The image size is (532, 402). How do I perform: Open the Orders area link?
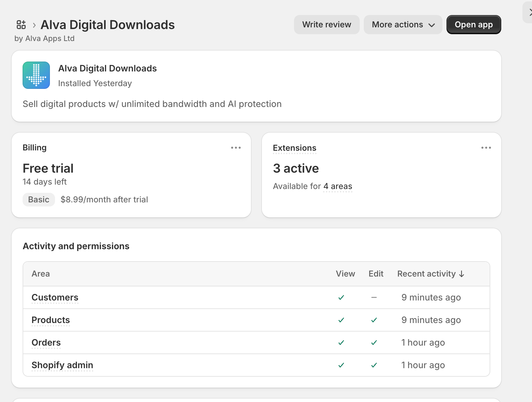tap(46, 343)
